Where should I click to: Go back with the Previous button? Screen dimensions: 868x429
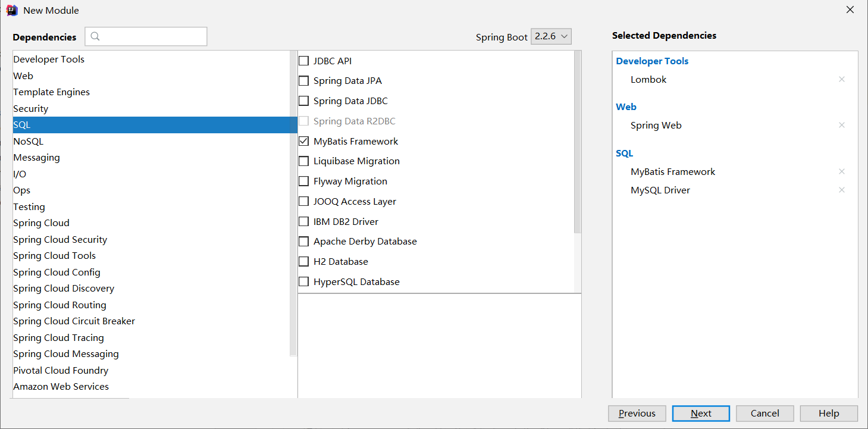(x=637, y=414)
